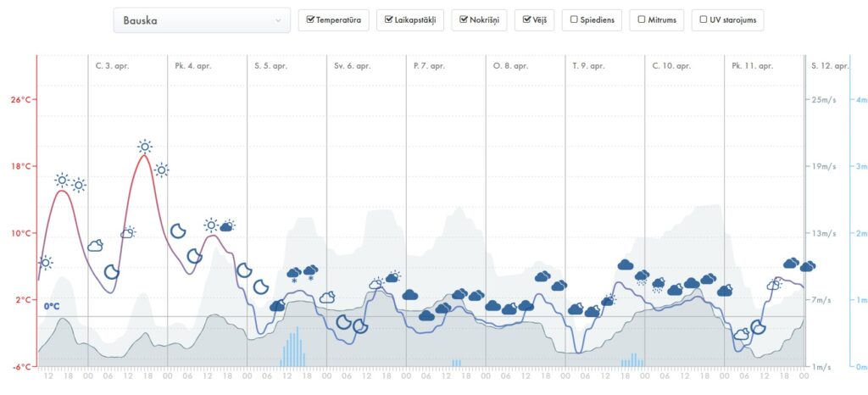Screen dimensions: 868x395
Task: Open the Bauska location dropdown
Action: click(x=202, y=19)
